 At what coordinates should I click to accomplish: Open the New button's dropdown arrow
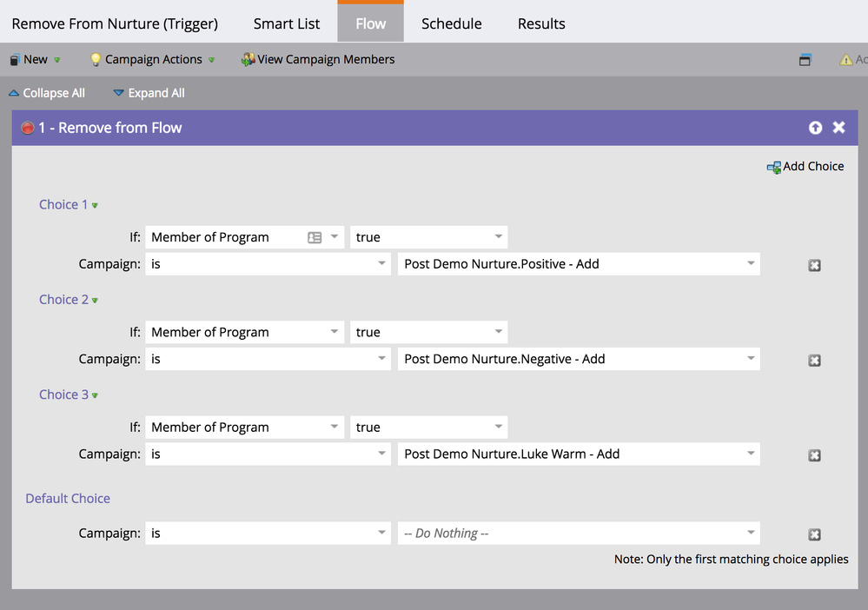click(x=56, y=59)
